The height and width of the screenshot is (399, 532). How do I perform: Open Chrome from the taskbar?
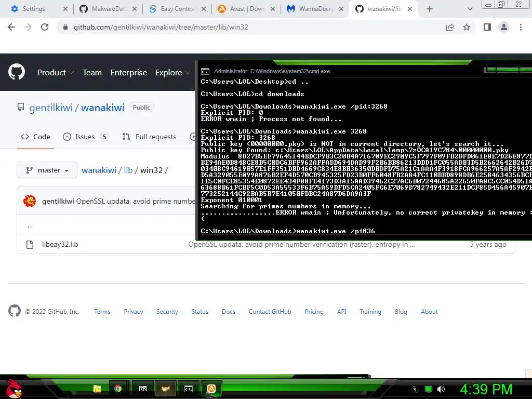pyautogui.click(x=118, y=389)
